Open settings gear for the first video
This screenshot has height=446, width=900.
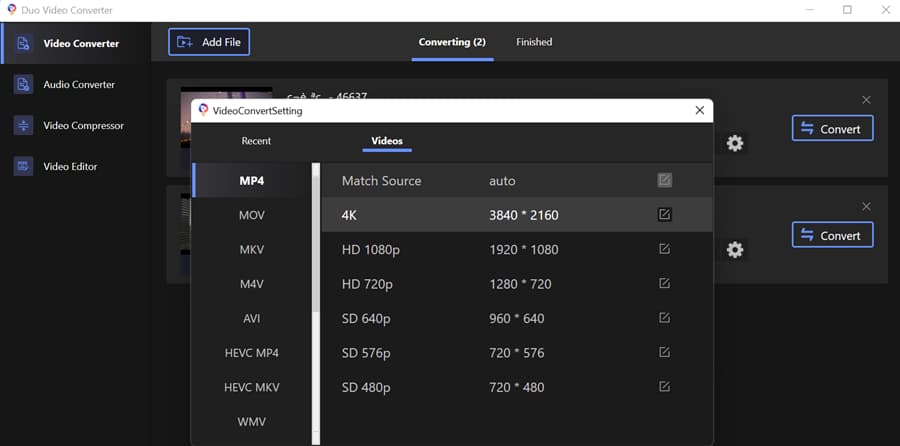pyautogui.click(x=735, y=143)
